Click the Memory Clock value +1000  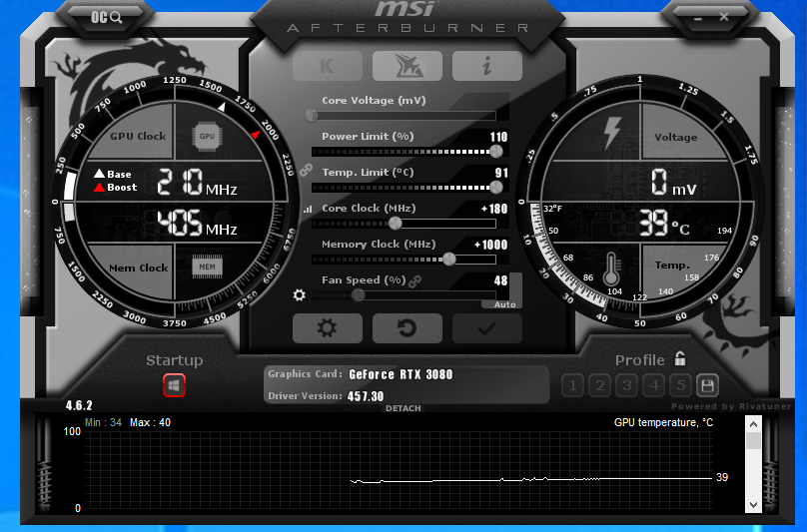491,245
